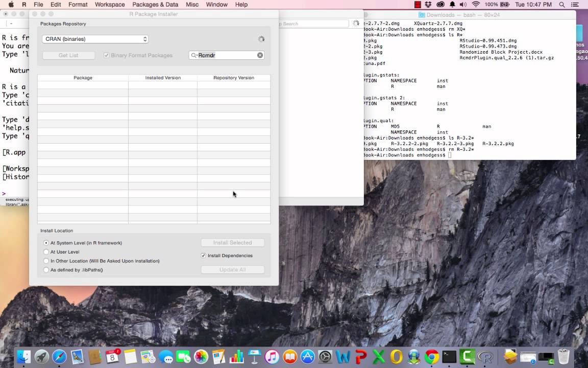The height and width of the screenshot is (368, 588).
Task: Open Messages from the dock
Action: pos(166,357)
